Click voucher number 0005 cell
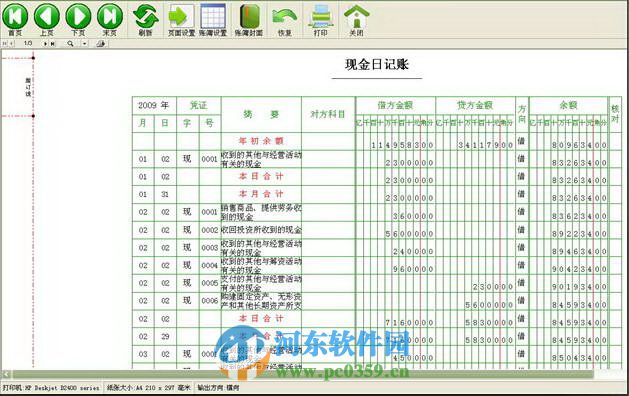The height and width of the screenshot is (396, 629). (x=210, y=283)
